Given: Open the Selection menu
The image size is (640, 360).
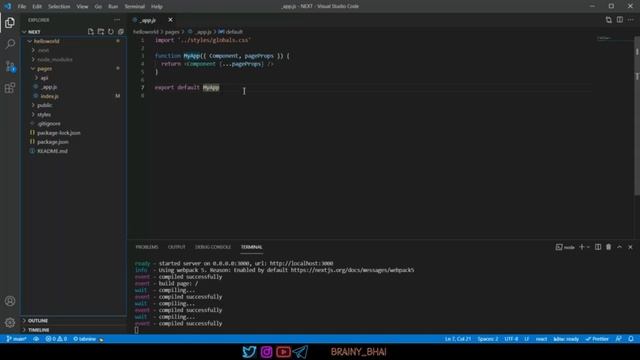Looking at the screenshot, I should tap(59, 7).
